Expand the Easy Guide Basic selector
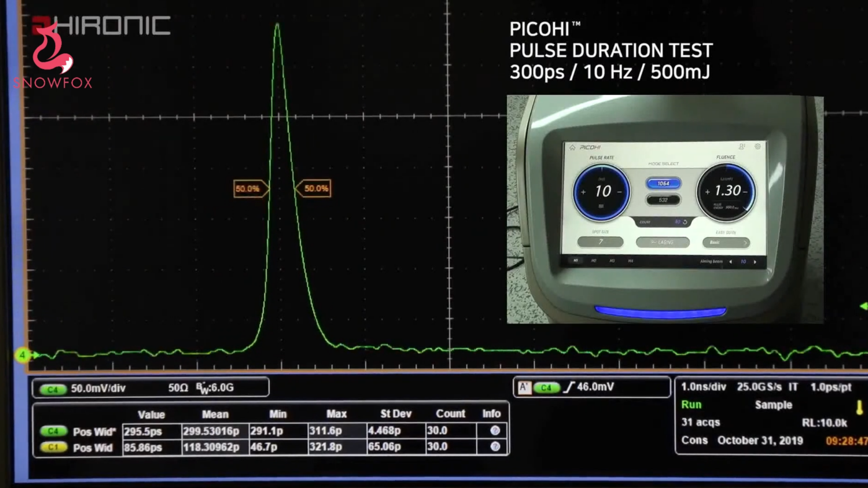This screenshot has width=868, height=488. 726,242
